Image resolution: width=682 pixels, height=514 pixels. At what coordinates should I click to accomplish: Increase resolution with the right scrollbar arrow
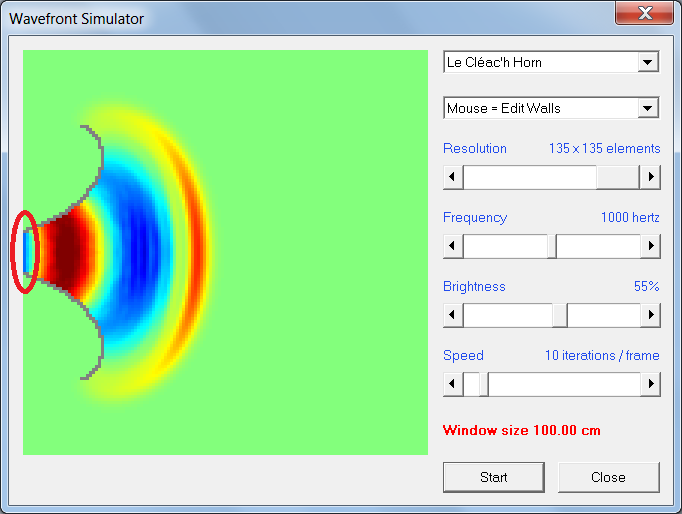coord(650,177)
